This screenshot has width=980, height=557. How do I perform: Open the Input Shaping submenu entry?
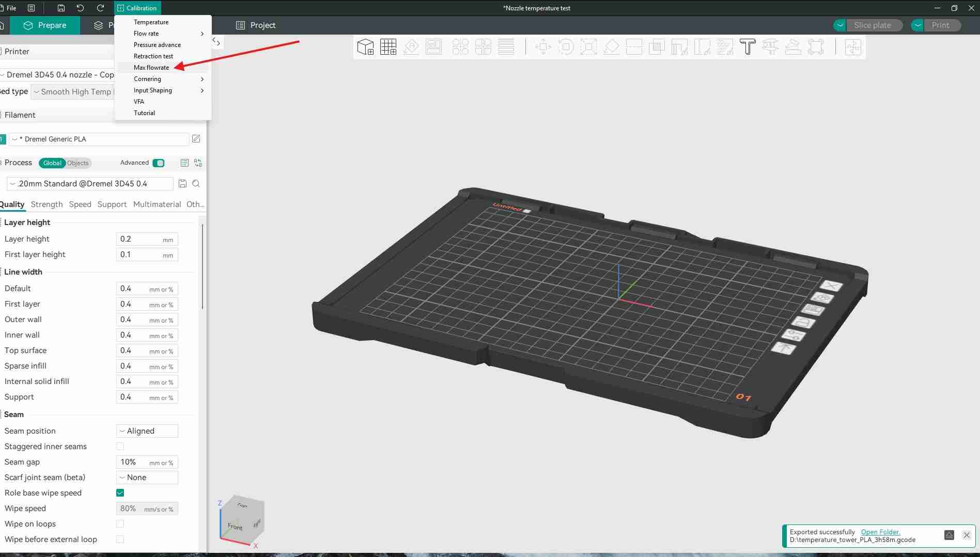pos(163,90)
